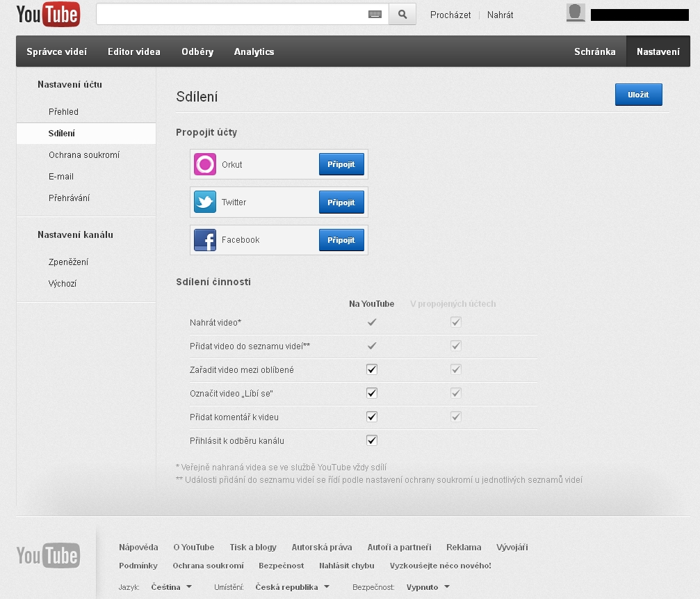Click the gray YouTube logo in footer
This screenshot has height=599, width=700.
pyautogui.click(x=48, y=555)
